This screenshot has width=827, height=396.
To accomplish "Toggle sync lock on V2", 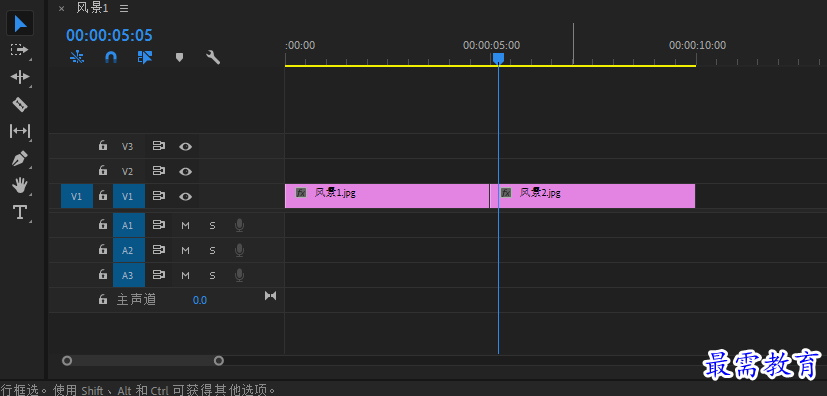I will tap(159, 171).
